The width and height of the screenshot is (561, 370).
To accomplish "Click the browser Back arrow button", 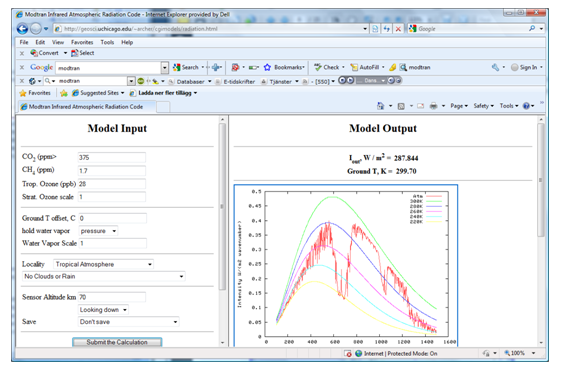I will 22,29.
